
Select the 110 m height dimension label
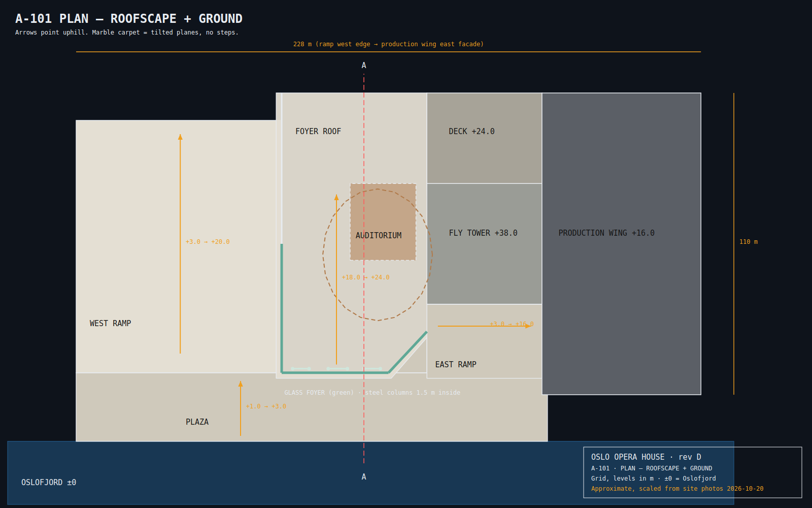point(749,242)
